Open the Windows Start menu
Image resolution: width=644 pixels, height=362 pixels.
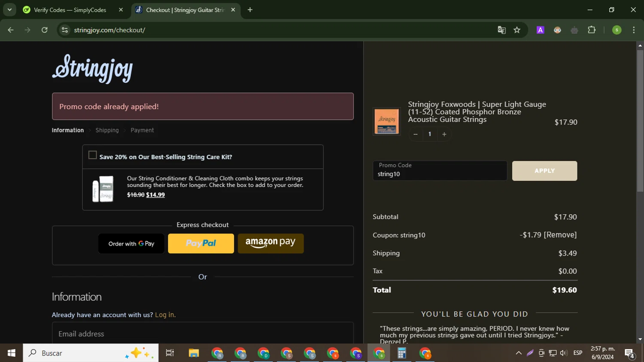click(x=12, y=353)
